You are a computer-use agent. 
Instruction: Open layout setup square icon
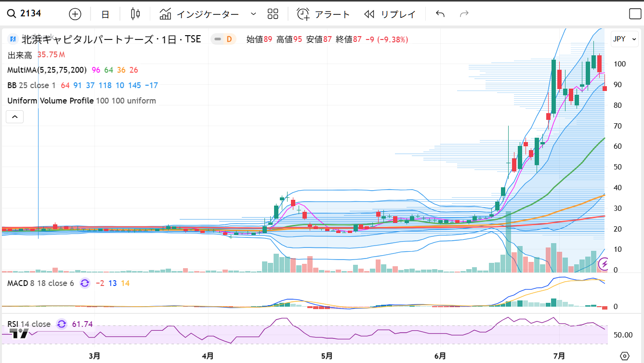[x=635, y=14]
